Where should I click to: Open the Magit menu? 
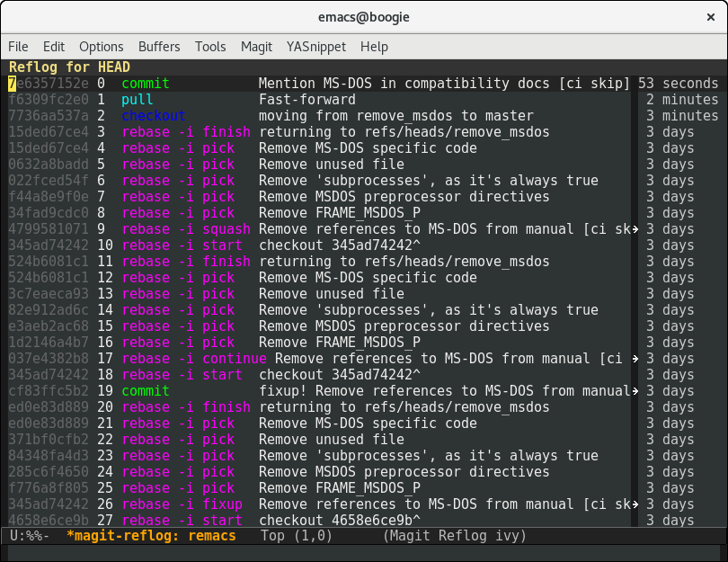tap(256, 47)
